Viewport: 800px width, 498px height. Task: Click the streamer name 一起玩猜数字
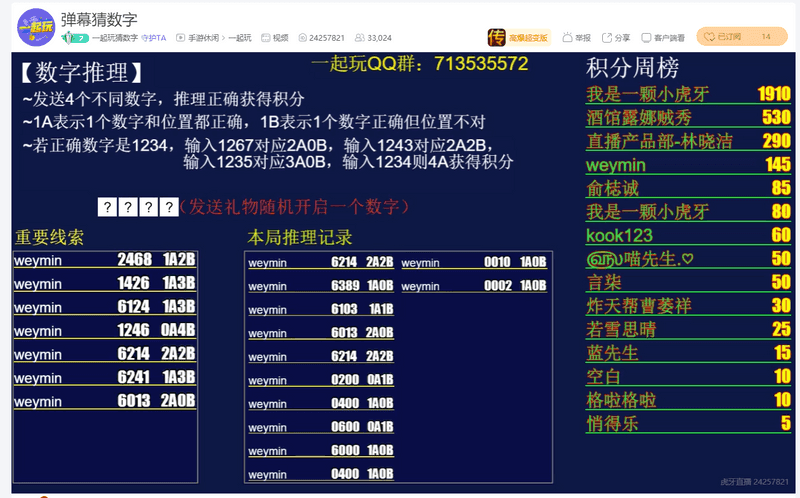(115, 38)
